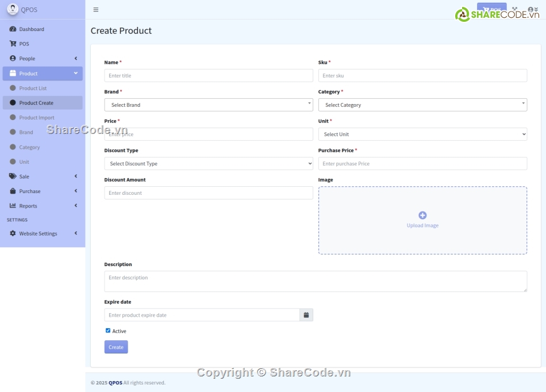This screenshot has height=392, width=546.
Task: Select the POS cart icon in sidebar
Action: click(13, 43)
